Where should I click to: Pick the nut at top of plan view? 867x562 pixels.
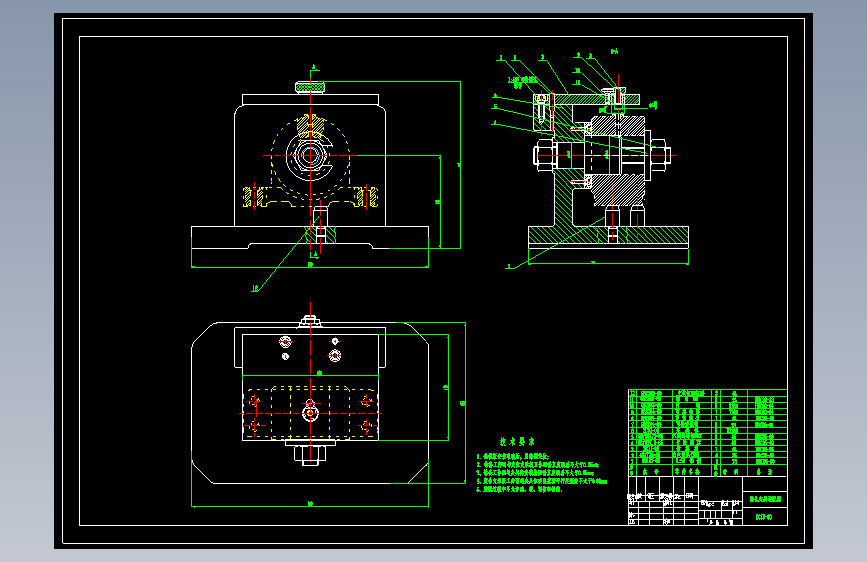tap(310, 321)
